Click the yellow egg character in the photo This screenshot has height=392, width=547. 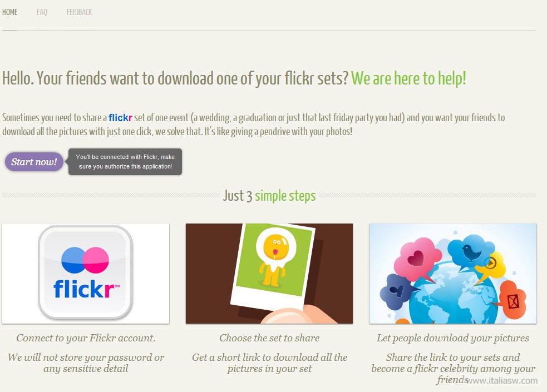pyautogui.click(x=275, y=257)
